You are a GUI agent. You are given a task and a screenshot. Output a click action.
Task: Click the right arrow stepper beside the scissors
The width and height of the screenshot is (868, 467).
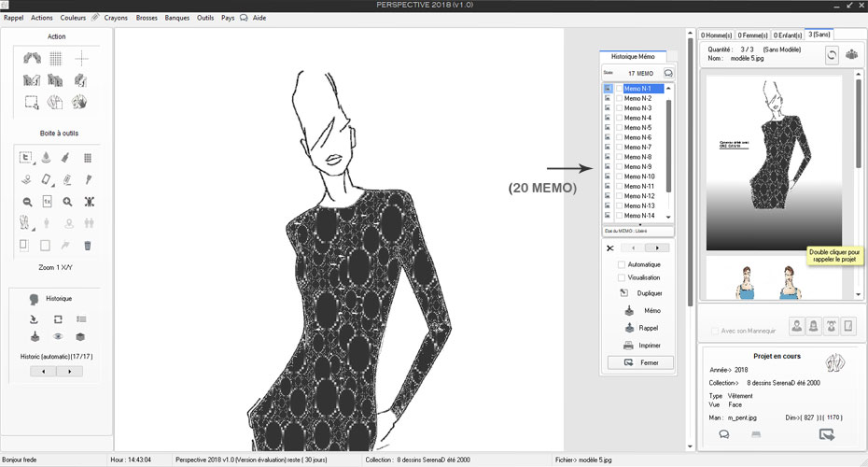(x=658, y=248)
